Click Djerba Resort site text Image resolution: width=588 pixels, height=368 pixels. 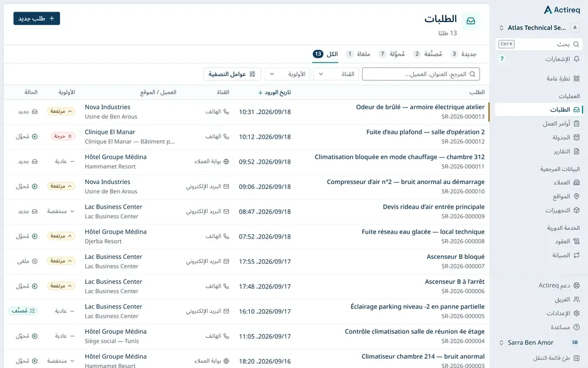point(103,242)
